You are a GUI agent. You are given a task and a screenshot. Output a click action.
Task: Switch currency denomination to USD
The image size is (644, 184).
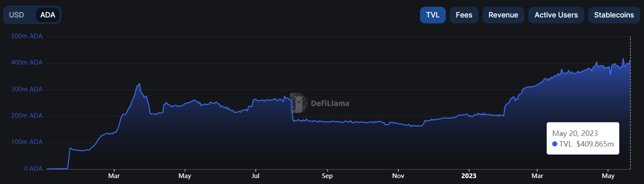(17, 15)
